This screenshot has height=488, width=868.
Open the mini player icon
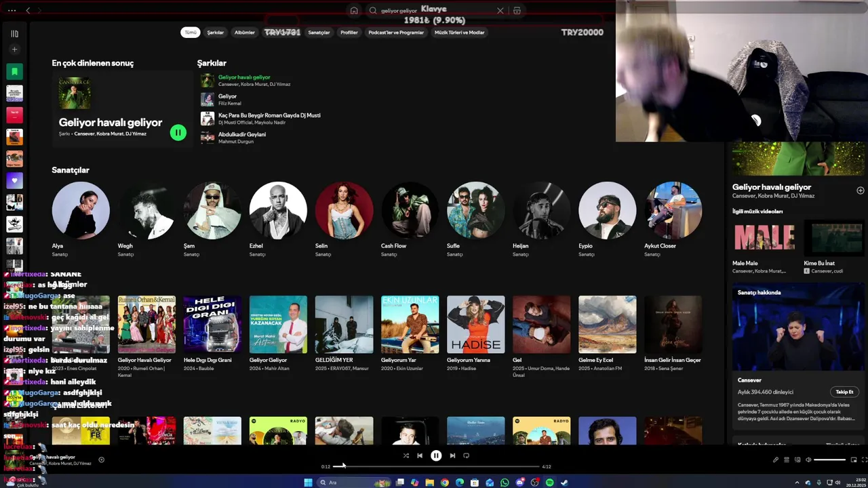click(x=854, y=460)
